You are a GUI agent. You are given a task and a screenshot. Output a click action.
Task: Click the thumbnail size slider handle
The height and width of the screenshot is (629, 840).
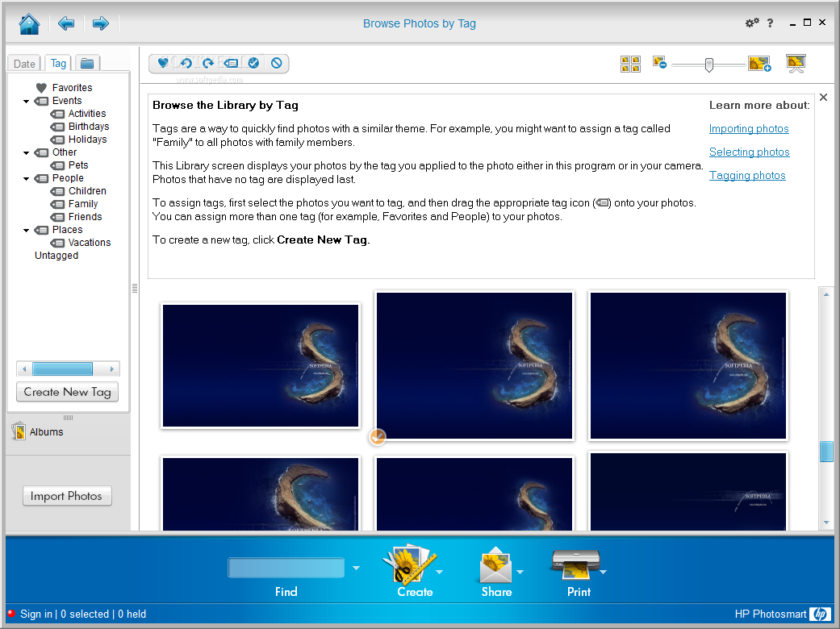pyautogui.click(x=708, y=65)
